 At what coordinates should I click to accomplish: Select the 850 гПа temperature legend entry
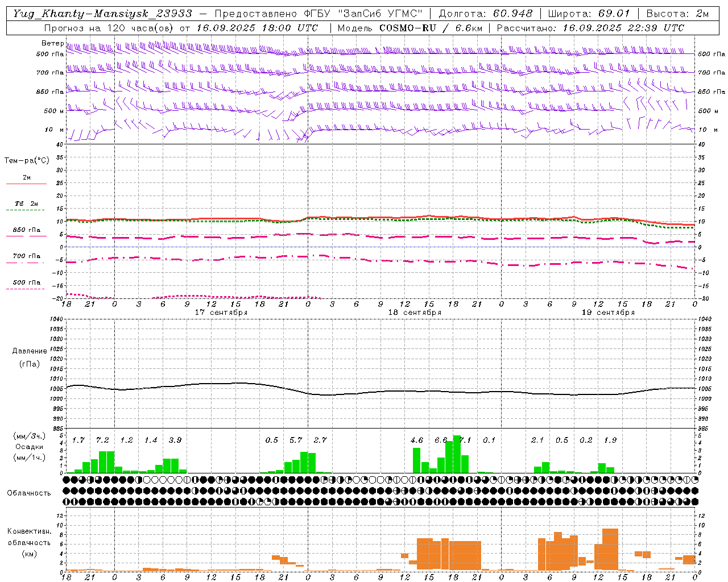[26, 230]
